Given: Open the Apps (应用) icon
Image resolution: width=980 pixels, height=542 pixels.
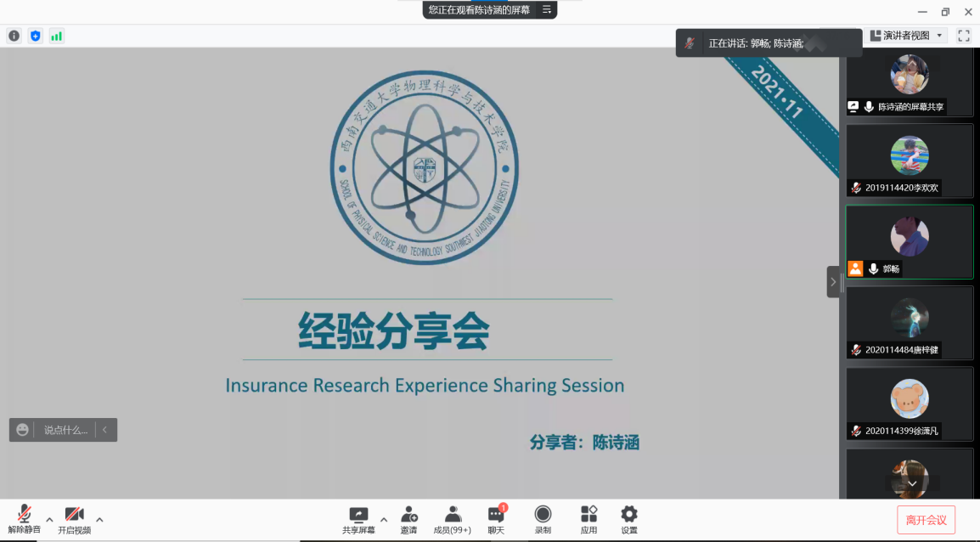Looking at the screenshot, I should 589,519.
